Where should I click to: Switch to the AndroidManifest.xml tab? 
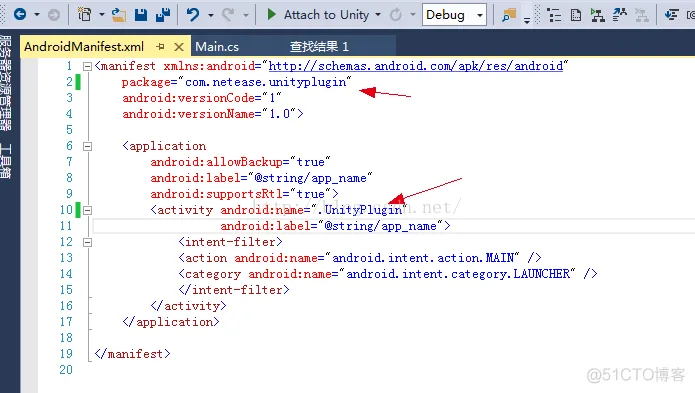pos(84,47)
